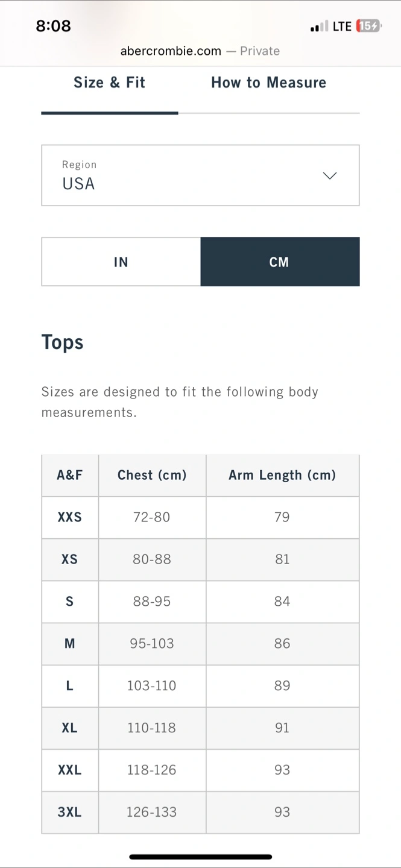Tap the 3XL size row label
Screen dimensions: 401x868
70,813
